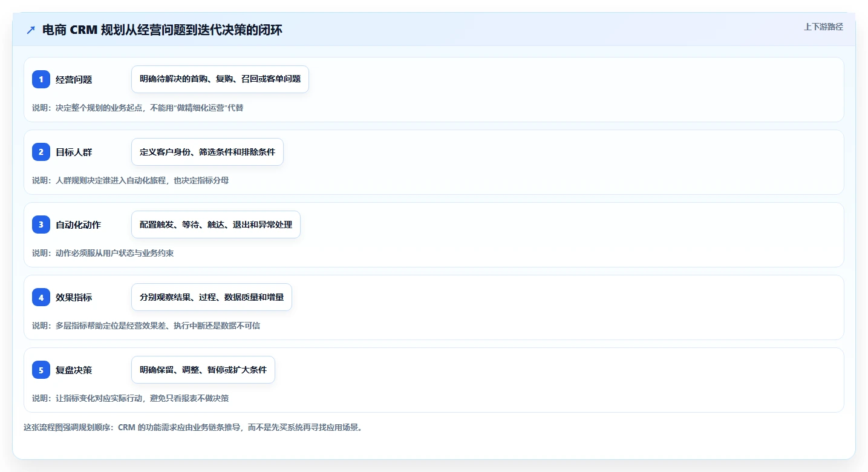Click the 经营问题 step label
Viewport: 868px width, 472px height.
(x=74, y=79)
